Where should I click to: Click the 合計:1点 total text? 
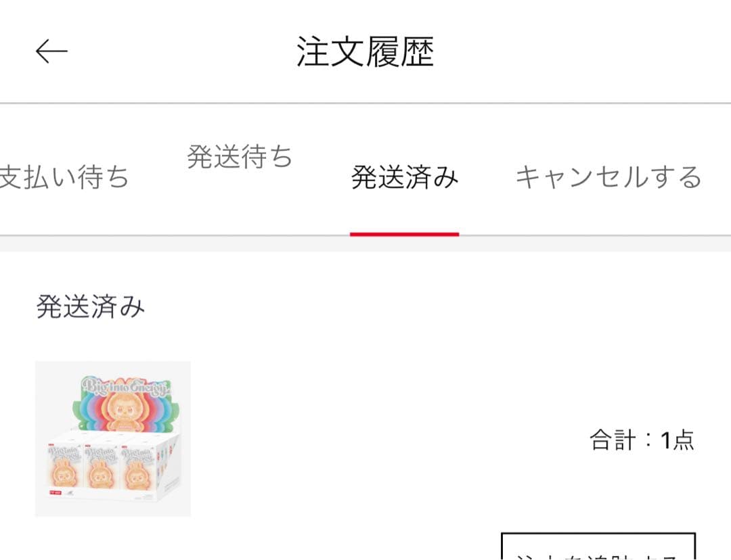(642, 440)
